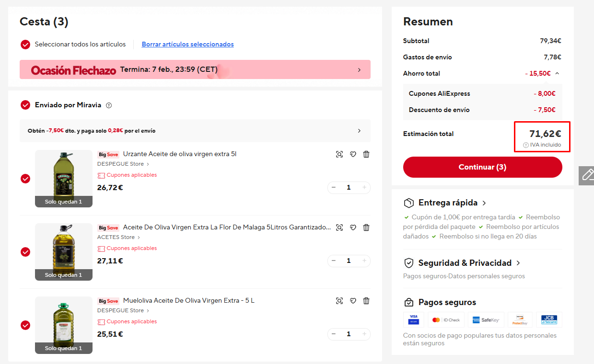Click the Big Save badge on Urzante oil
Viewport: 594px width, 364px height.
pyautogui.click(x=108, y=154)
